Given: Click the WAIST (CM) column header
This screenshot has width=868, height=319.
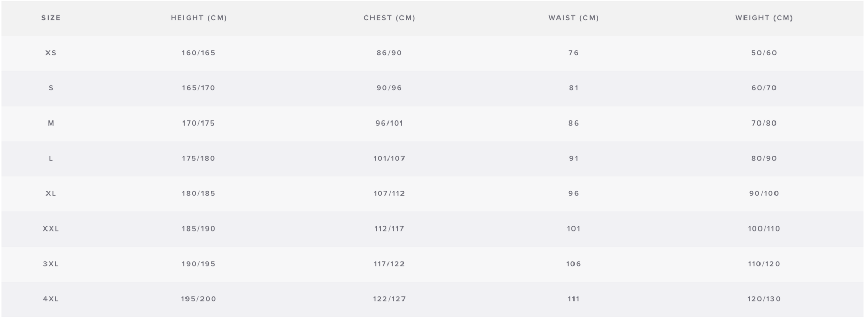Looking at the screenshot, I should [x=574, y=18].
